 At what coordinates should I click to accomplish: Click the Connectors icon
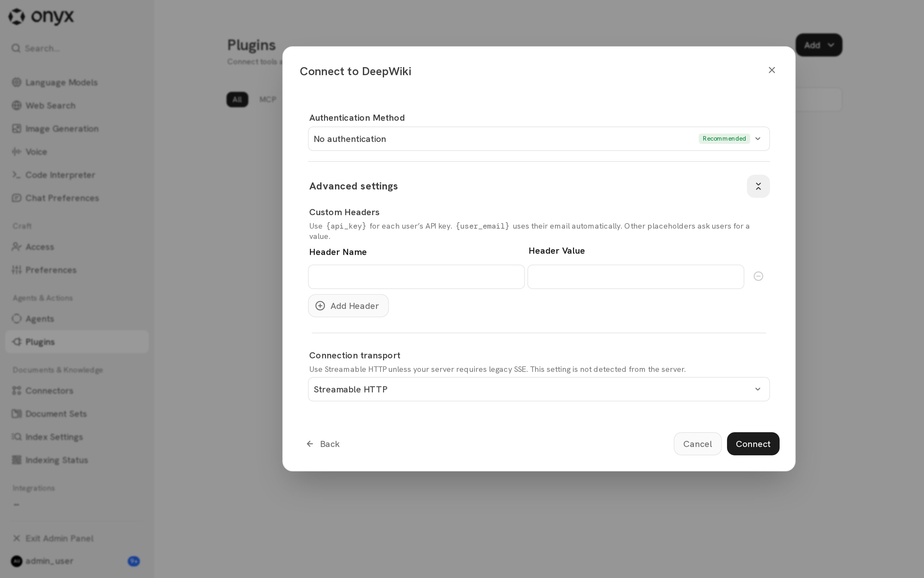point(16,391)
